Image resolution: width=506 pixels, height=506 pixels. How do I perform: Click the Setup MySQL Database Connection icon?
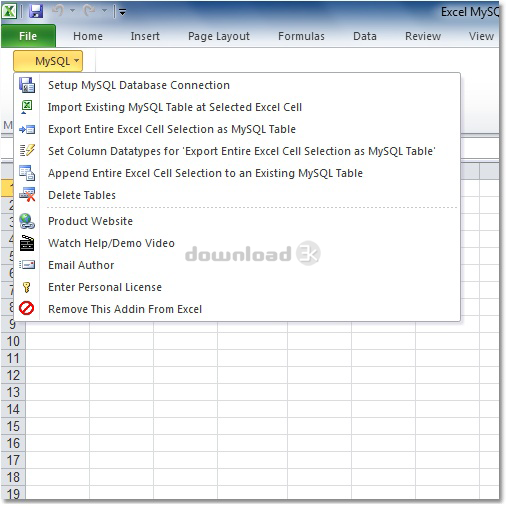pos(27,85)
